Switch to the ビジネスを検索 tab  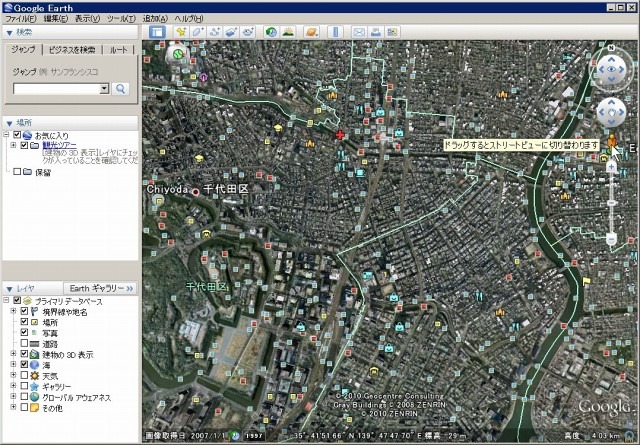click(72, 50)
